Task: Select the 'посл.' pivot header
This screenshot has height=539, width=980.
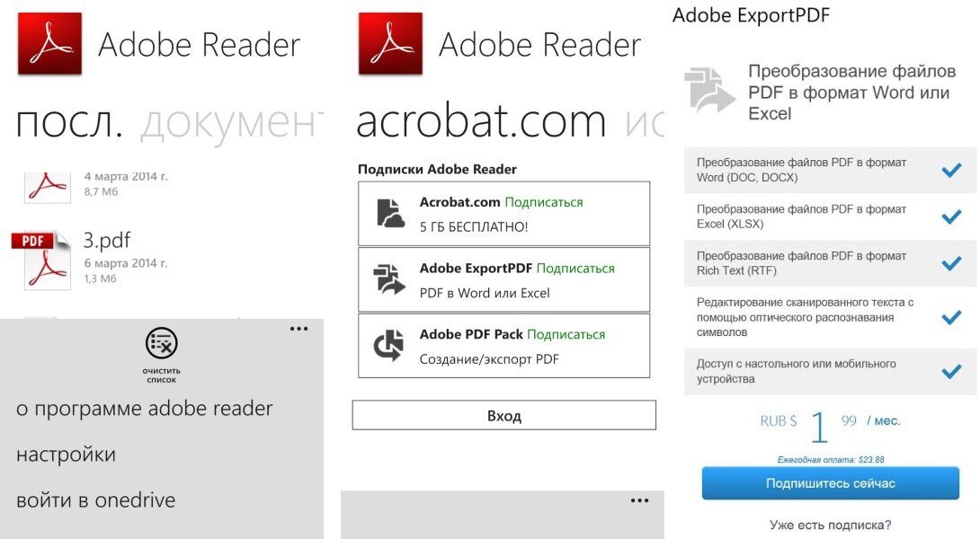Action: click(x=68, y=122)
